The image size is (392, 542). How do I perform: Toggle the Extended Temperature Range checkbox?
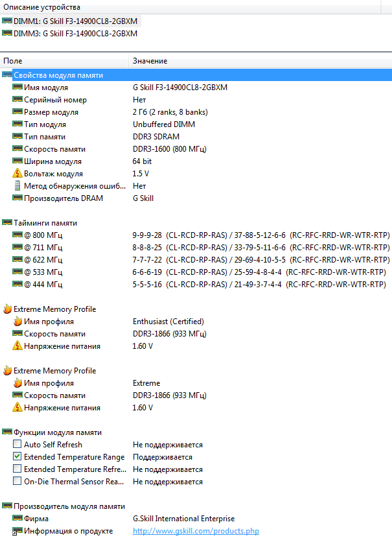coord(17,456)
